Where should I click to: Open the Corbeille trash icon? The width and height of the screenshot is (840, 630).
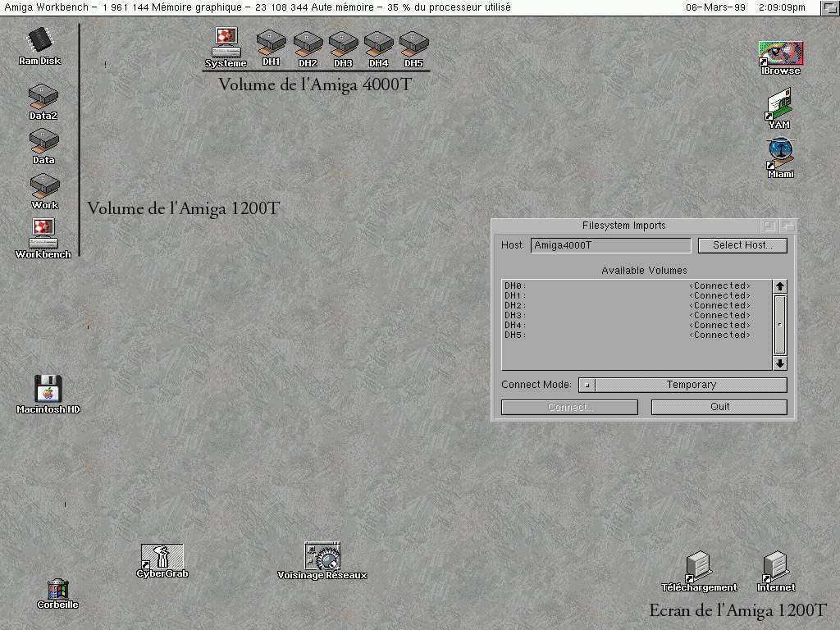pyautogui.click(x=57, y=594)
